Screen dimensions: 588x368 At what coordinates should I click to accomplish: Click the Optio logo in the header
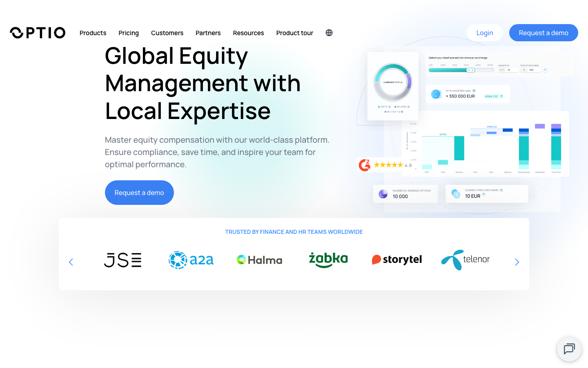point(38,33)
